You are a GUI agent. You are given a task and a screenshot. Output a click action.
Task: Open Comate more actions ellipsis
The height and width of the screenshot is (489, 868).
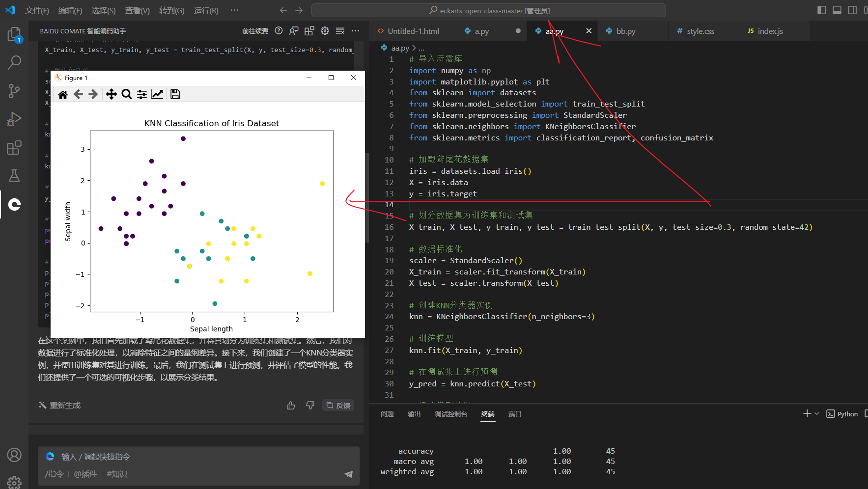pos(356,31)
